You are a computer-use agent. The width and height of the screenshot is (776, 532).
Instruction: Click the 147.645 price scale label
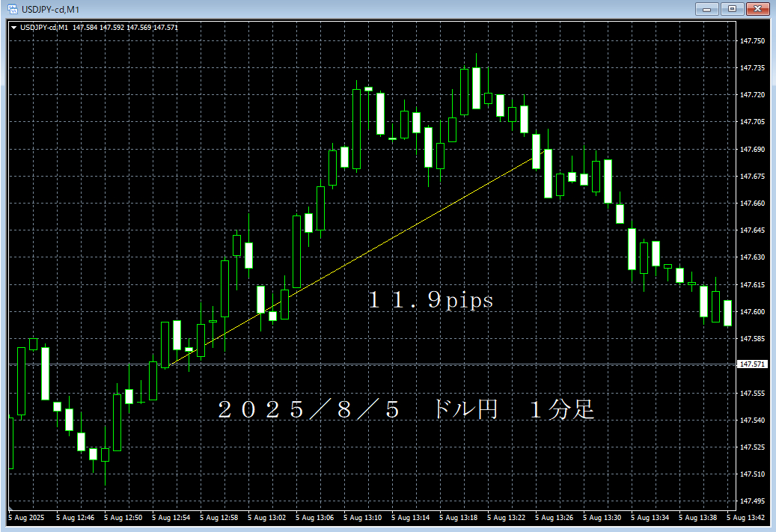(x=752, y=230)
